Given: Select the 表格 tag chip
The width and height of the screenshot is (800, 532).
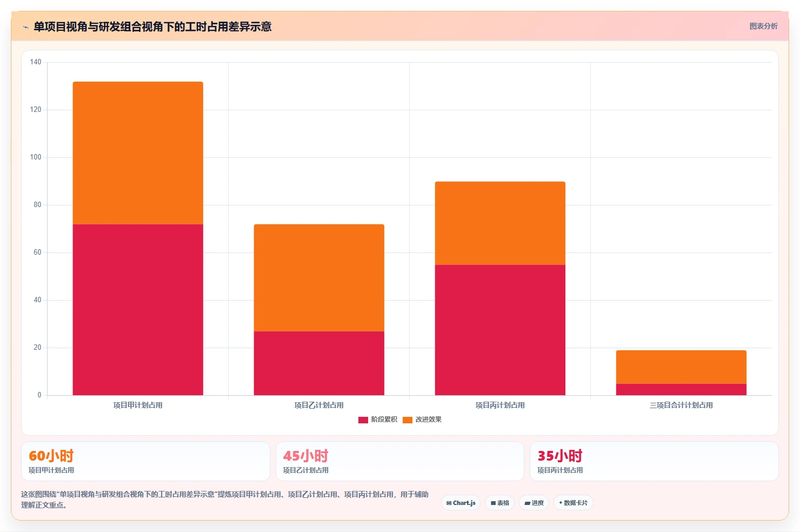Looking at the screenshot, I should [x=500, y=503].
